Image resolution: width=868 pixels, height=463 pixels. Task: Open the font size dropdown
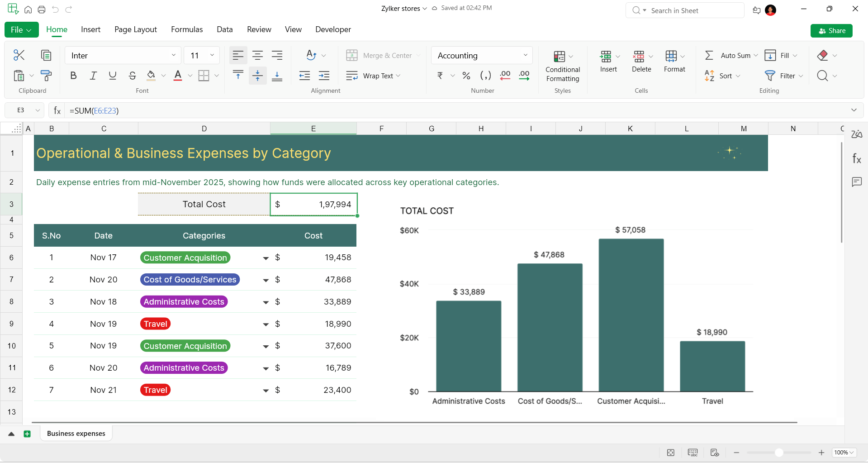click(213, 55)
